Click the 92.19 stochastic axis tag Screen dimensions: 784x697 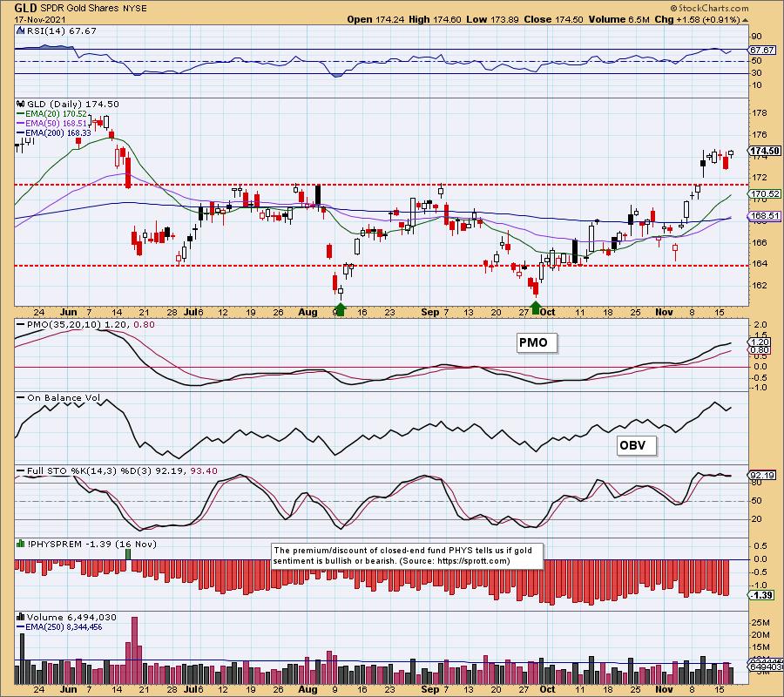coord(762,476)
